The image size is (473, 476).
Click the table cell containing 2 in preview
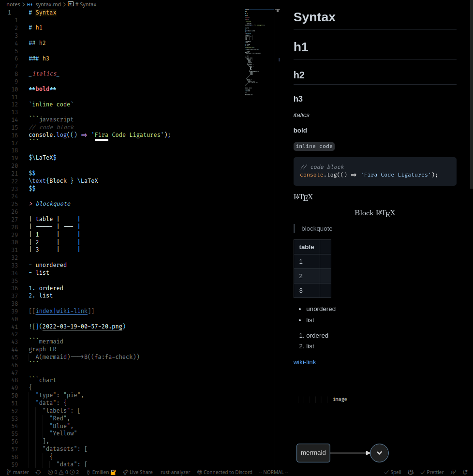pos(307,276)
